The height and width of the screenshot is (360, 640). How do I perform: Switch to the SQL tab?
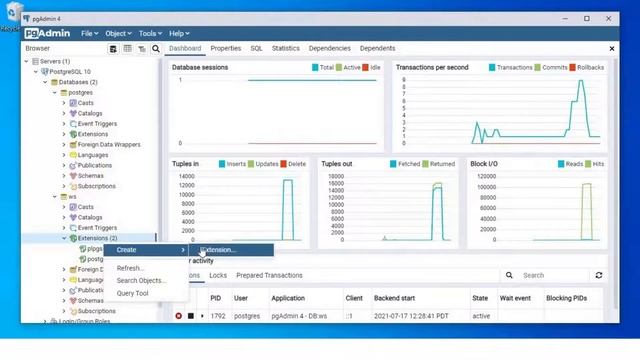256,48
